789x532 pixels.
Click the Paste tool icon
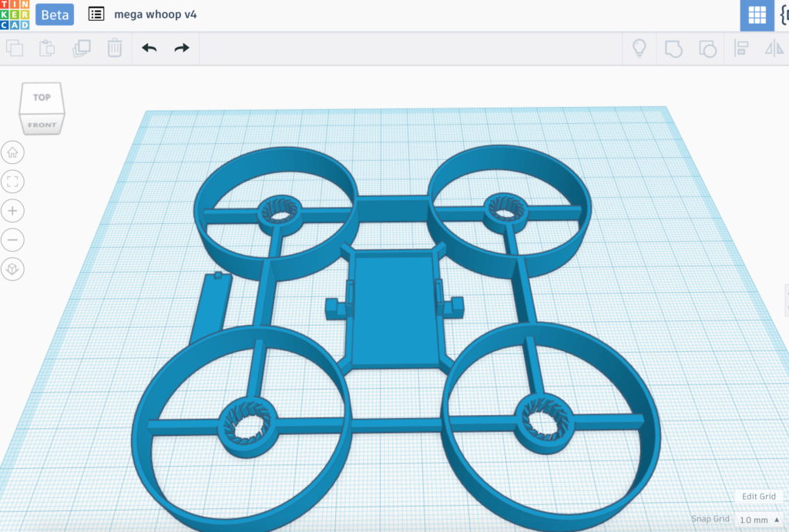click(x=47, y=49)
